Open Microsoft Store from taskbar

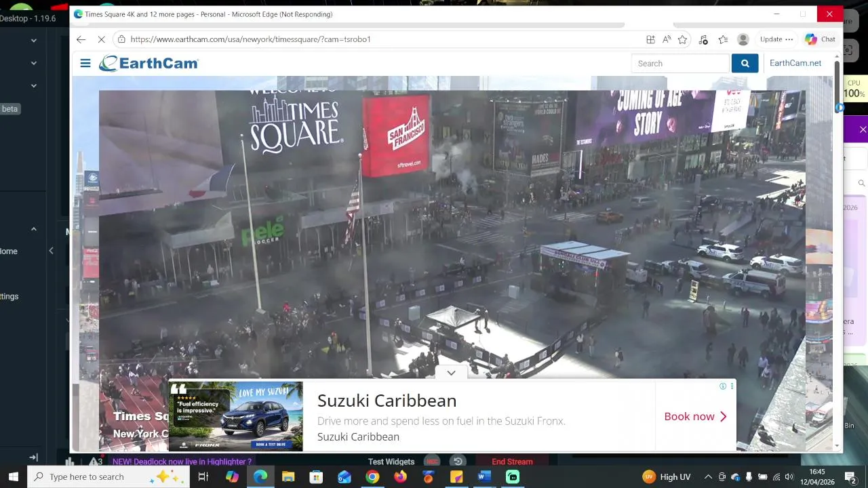tap(316, 476)
